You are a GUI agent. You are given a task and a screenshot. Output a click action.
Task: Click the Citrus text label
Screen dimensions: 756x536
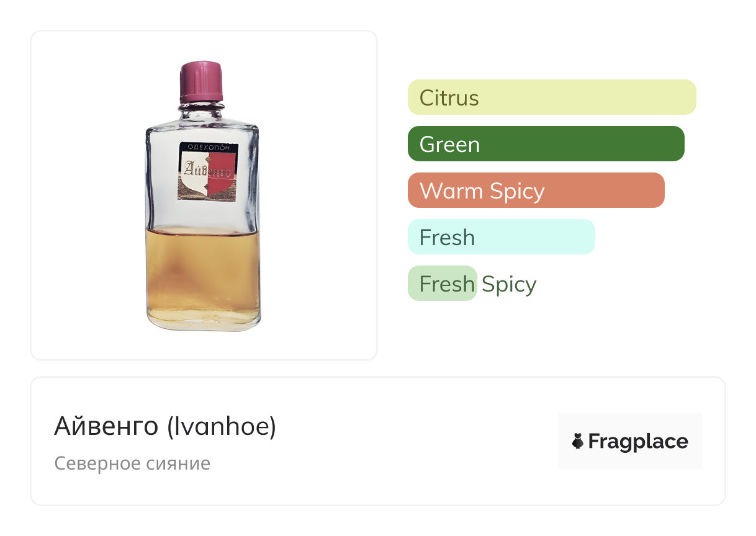pos(449,98)
